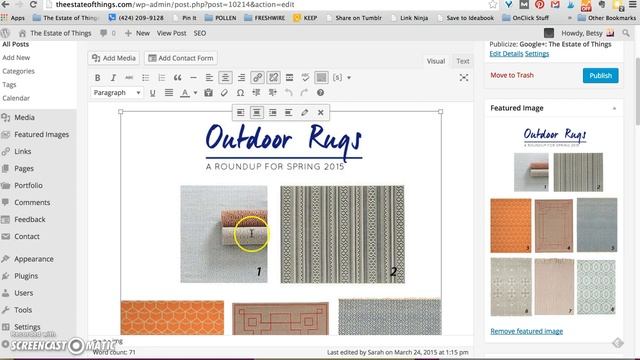The height and width of the screenshot is (360, 640).
Task: Open the New content menu in admin bar
Action: (x=138, y=33)
